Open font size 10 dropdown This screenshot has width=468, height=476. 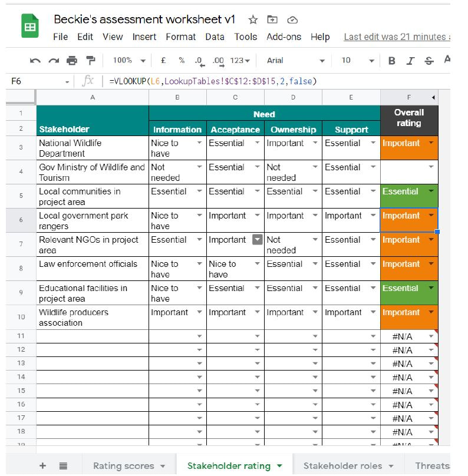(x=357, y=61)
